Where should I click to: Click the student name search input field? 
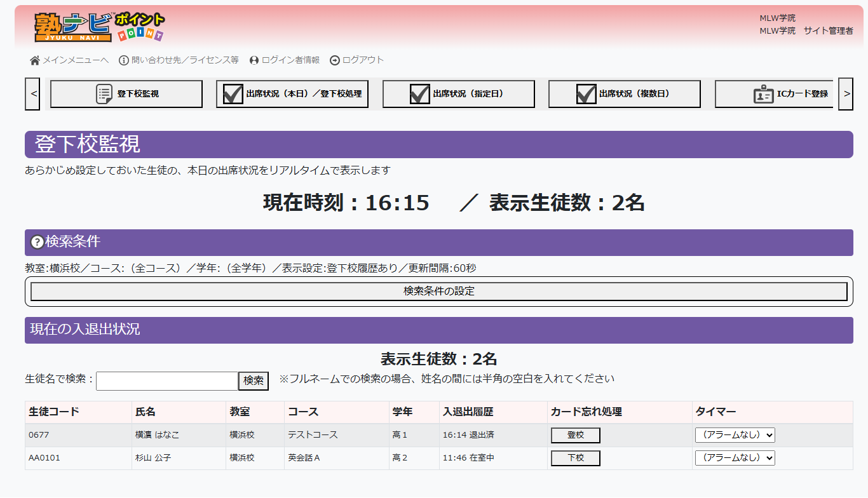(166, 381)
